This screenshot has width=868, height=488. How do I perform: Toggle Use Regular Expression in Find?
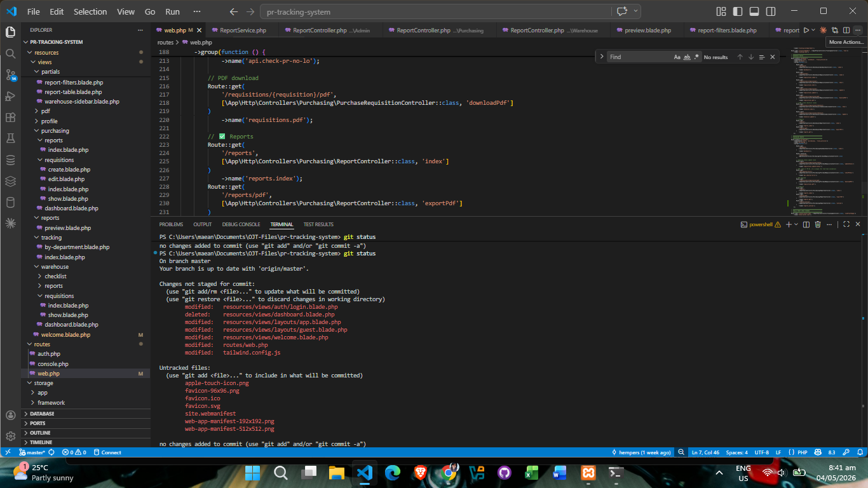click(x=696, y=57)
